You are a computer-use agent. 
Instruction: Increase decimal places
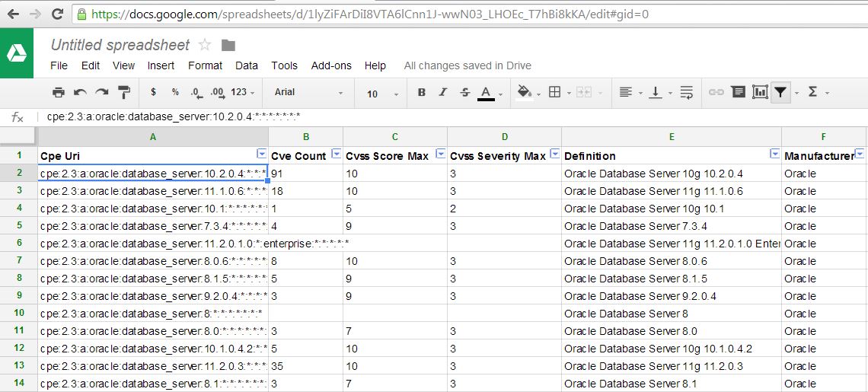coord(218,92)
